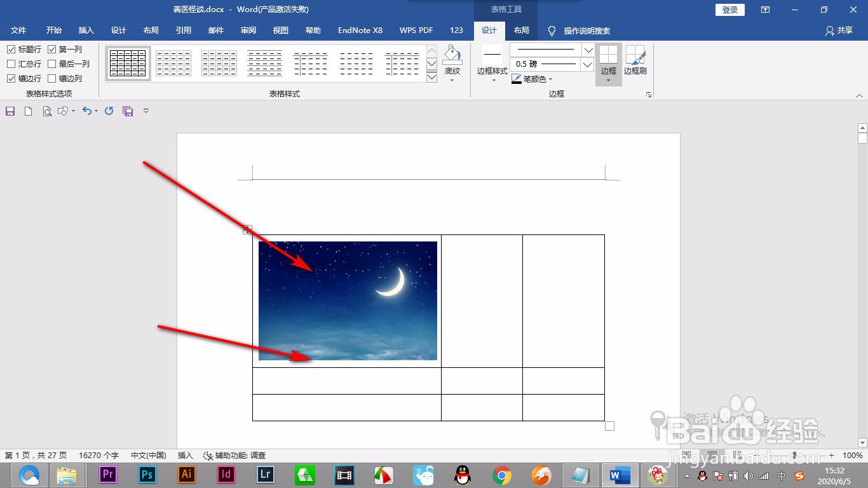Undo the last action

pos(87,111)
